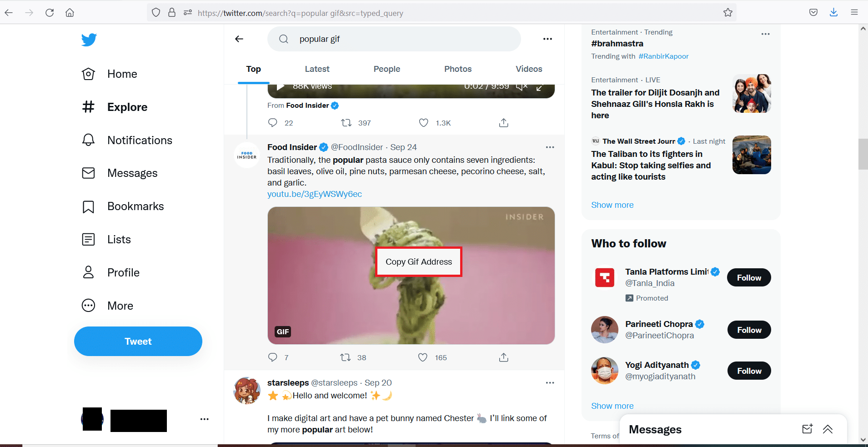Open Bookmarks from the sidebar
The width and height of the screenshot is (868, 447).
(x=135, y=206)
